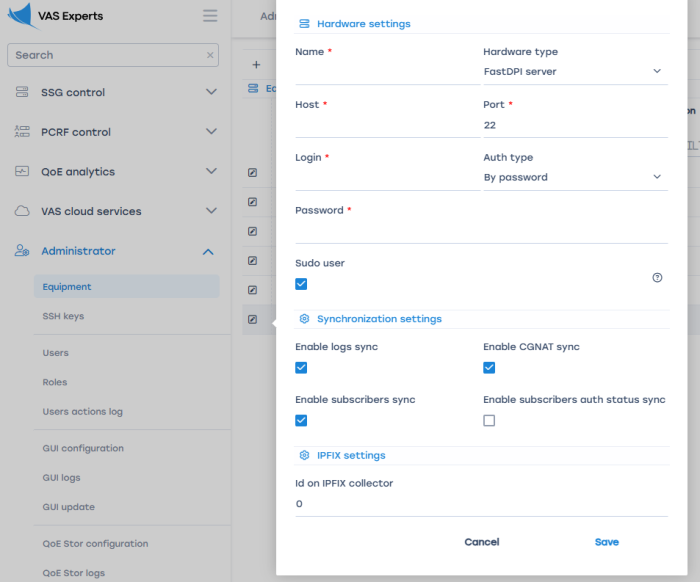The width and height of the screenshot is (700, 582).
Task: Click the Save button
Action: pos(606,542)
